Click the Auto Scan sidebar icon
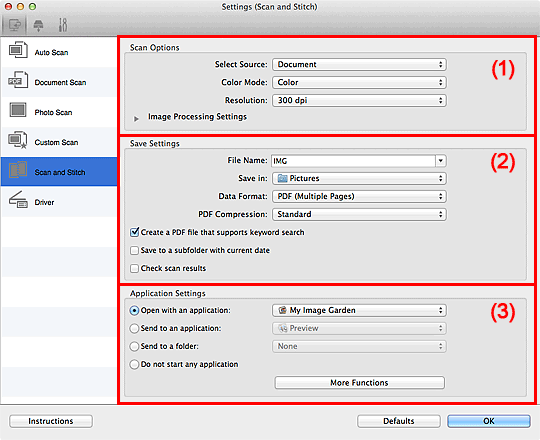540x440 pixels. [x=18, y=51]
